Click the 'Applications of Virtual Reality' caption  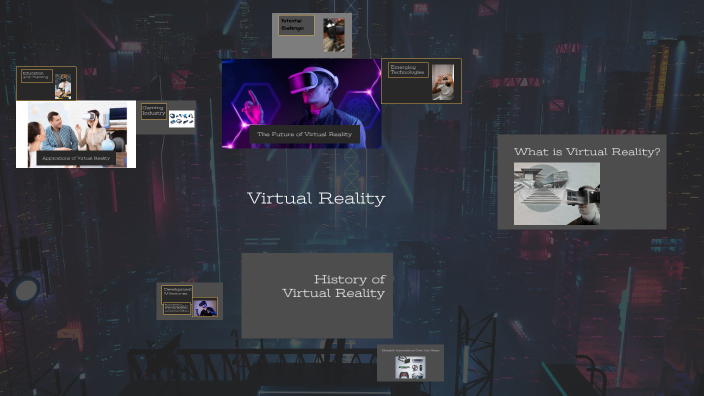click(x=76, y=158)
